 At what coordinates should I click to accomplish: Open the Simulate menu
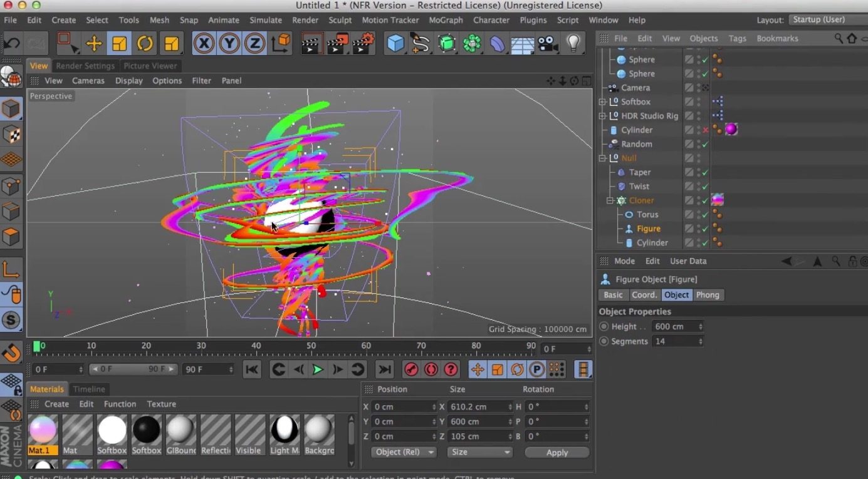coord(266,20)
